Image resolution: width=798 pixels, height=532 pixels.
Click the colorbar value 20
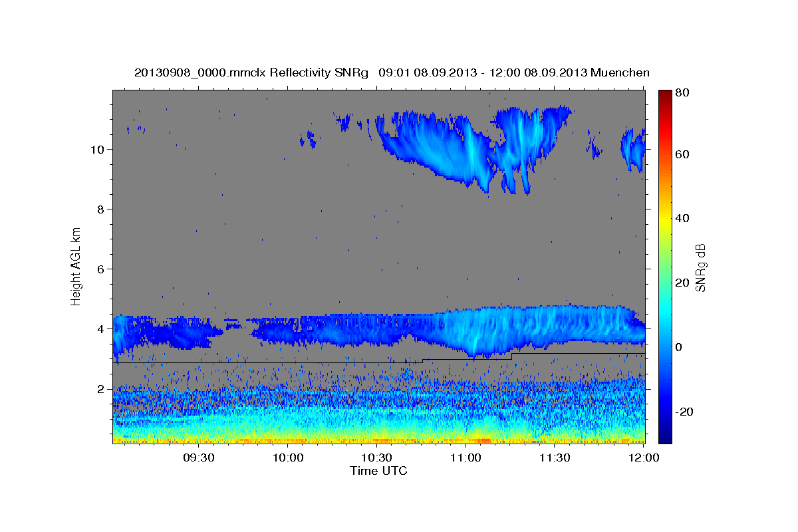pos(683,283)
